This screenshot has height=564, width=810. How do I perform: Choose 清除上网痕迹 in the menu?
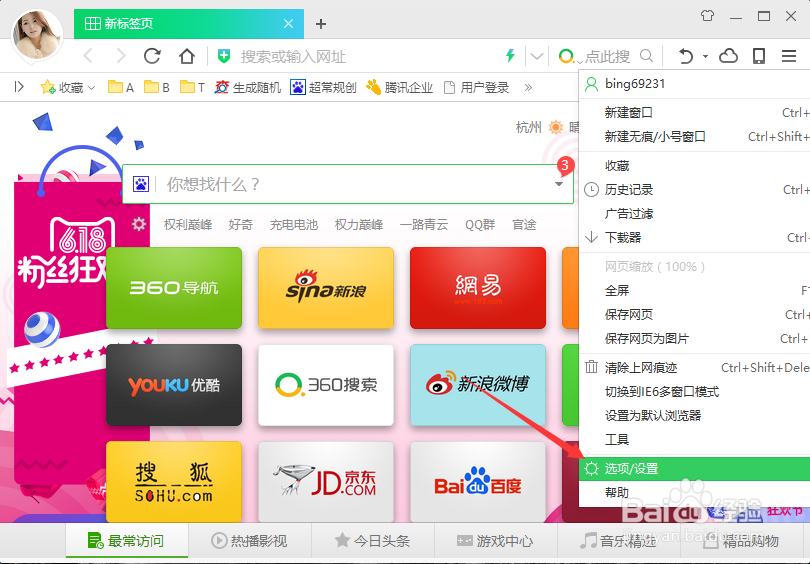(x=694, y=367)
